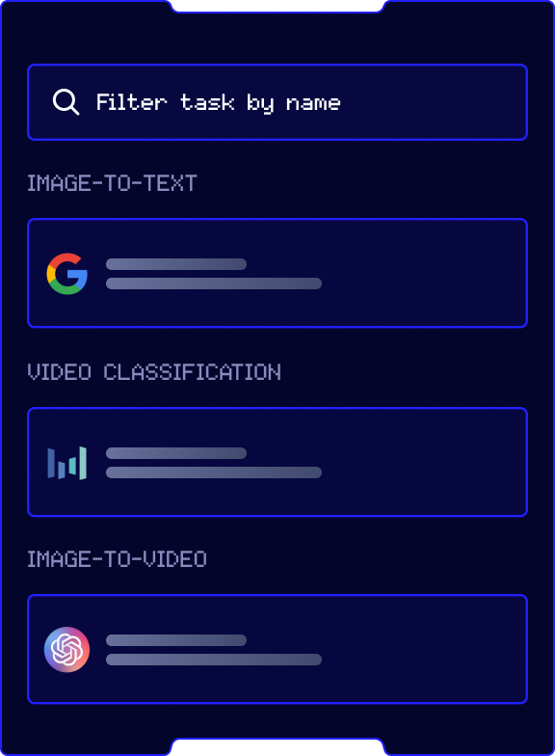This screenshot has width=555, height=756.
Task: Open the Video Classification model card
Action: click(x=277, y=462)
